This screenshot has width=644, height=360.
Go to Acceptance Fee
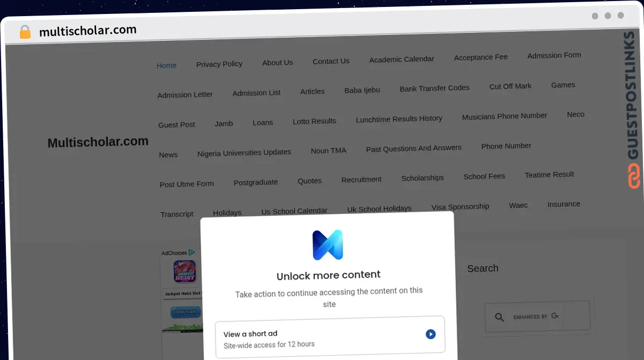[x=480, y=57]
